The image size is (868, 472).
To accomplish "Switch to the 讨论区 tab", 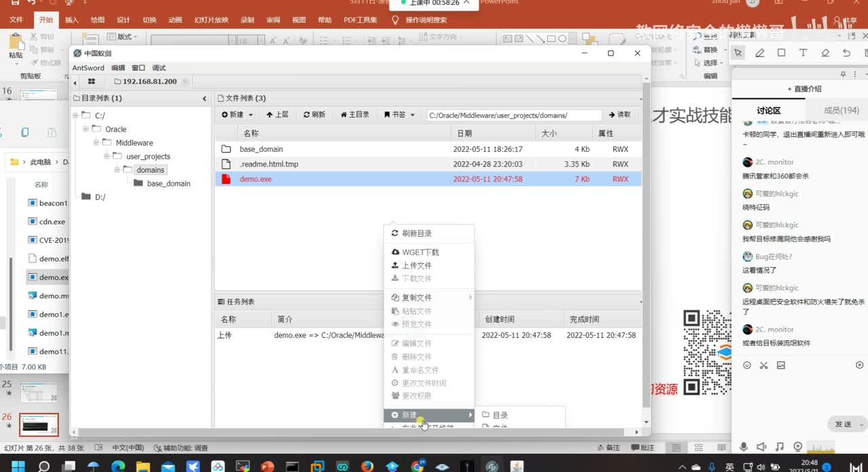I will click(769, 111).
